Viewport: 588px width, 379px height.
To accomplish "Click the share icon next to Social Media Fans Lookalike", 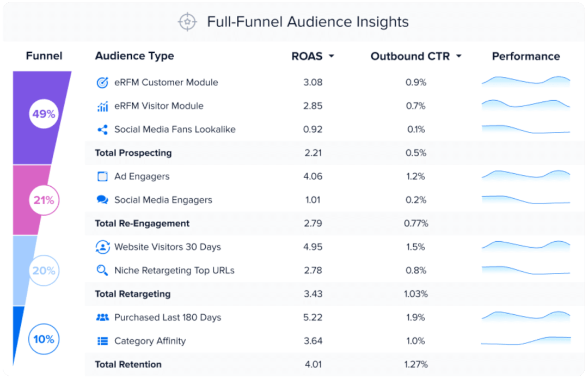I will pos(102,130).
